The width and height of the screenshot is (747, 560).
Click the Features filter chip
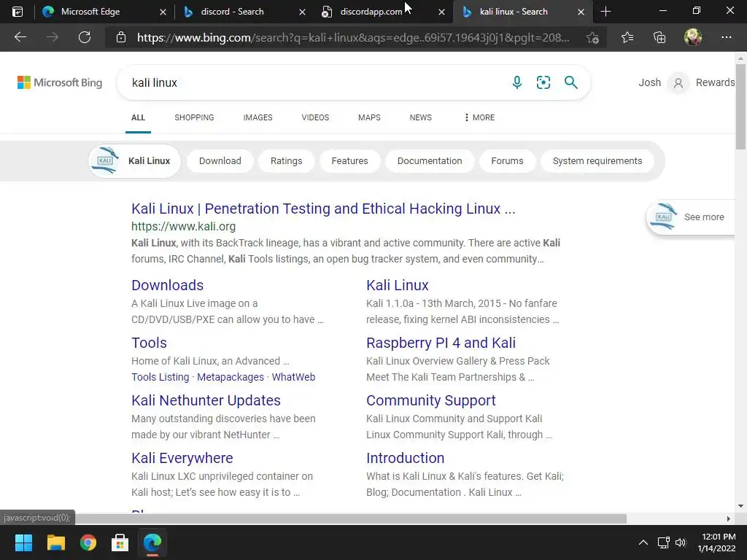pyautogui.click(x=349, y=161)
